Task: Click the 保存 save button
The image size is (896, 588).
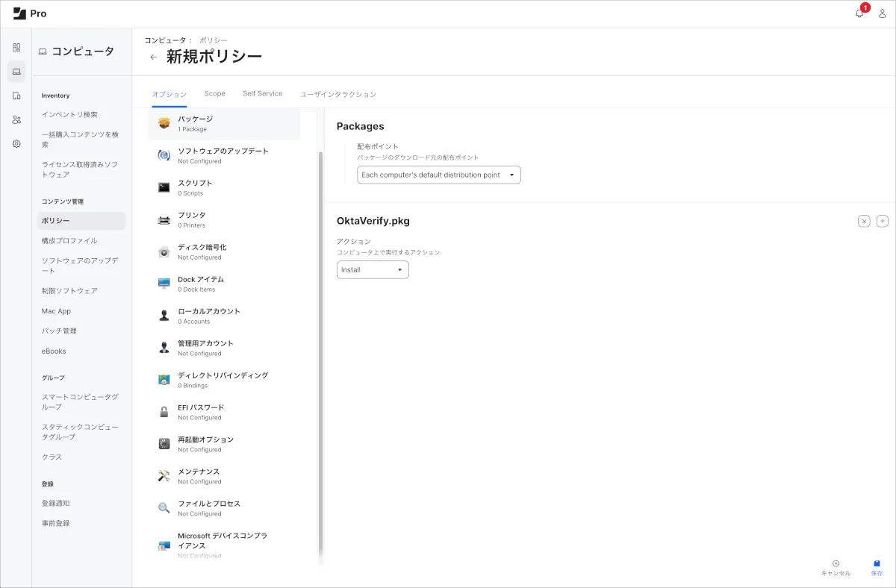Action: pyautogui.click(x=877, y=568)
